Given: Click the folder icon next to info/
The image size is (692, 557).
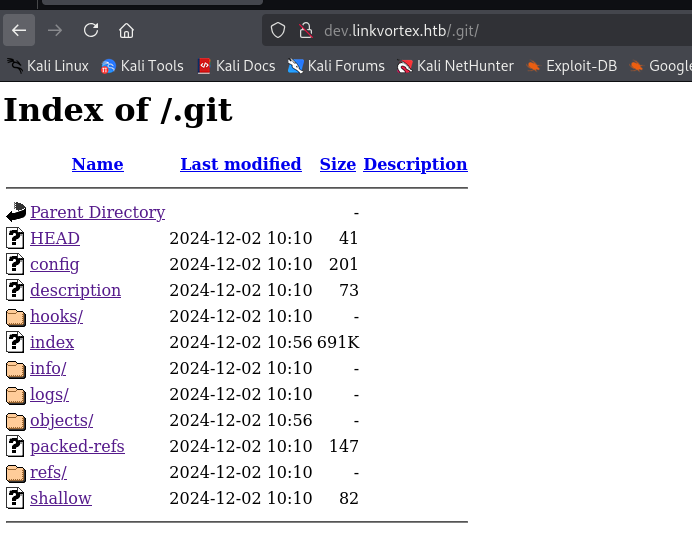Looking at the screenshot, I should coord(16,369).
